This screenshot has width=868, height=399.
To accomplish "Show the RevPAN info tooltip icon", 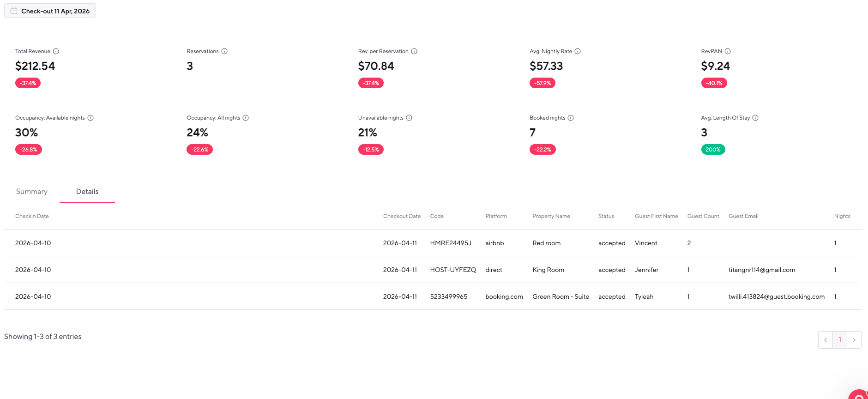I will coord(728,51).
